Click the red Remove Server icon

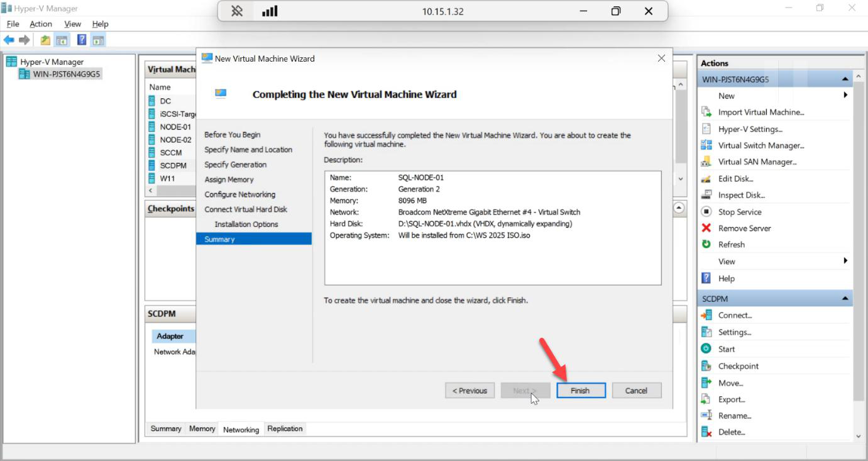tap(706, 228)
